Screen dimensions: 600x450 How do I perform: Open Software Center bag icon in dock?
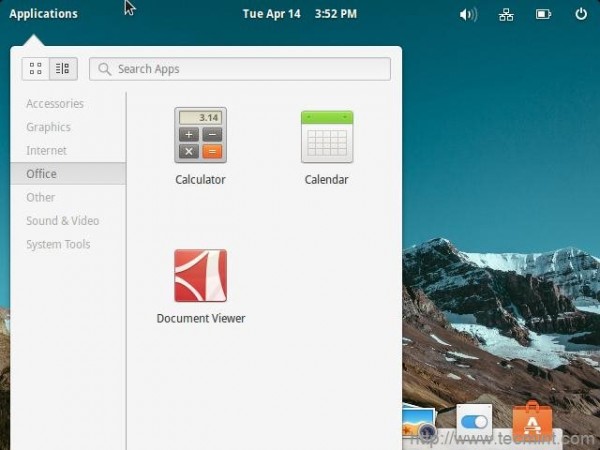point(532,420)
